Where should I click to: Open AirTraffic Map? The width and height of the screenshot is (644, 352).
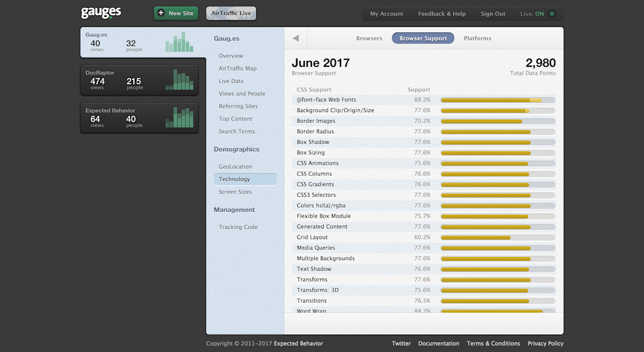(x=237, y=69)
